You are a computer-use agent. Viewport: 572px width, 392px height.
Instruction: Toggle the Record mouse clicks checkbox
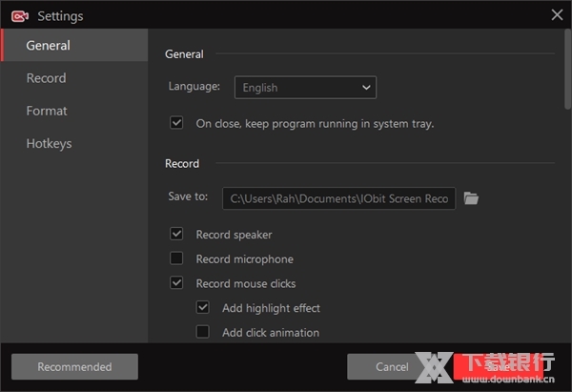pos(176,283)
